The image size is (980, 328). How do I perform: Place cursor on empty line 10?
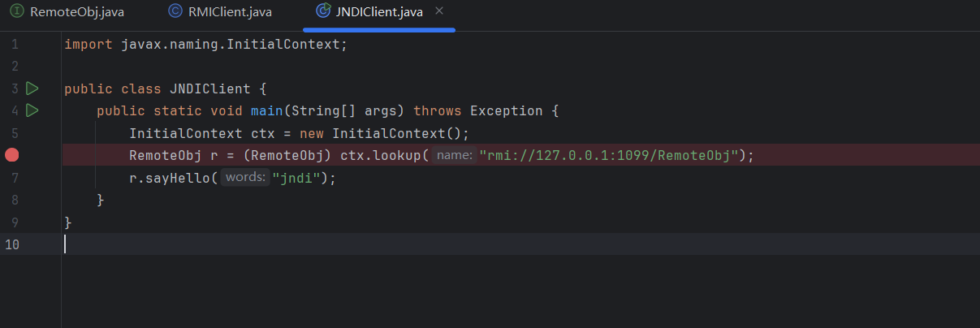coord(325,244)
